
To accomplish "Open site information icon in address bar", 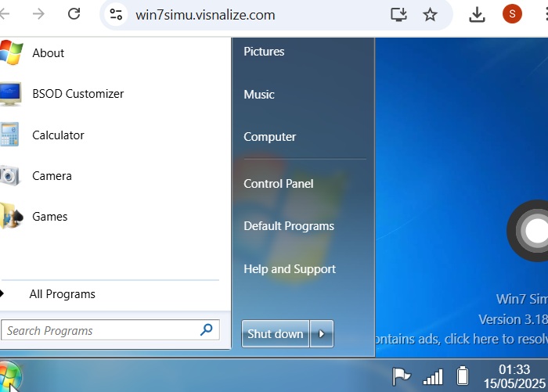I will (x=116, y=14).
